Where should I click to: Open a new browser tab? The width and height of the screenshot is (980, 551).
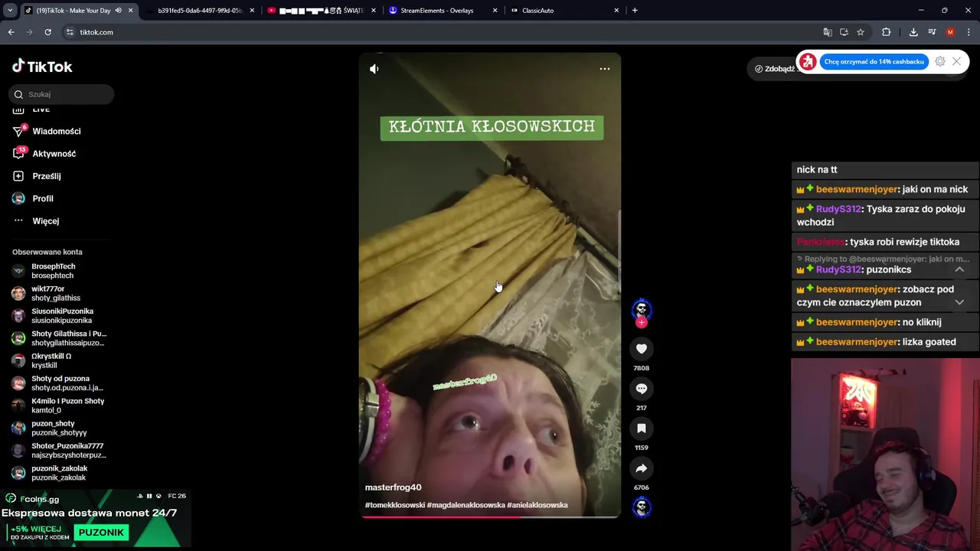(635, 11)
